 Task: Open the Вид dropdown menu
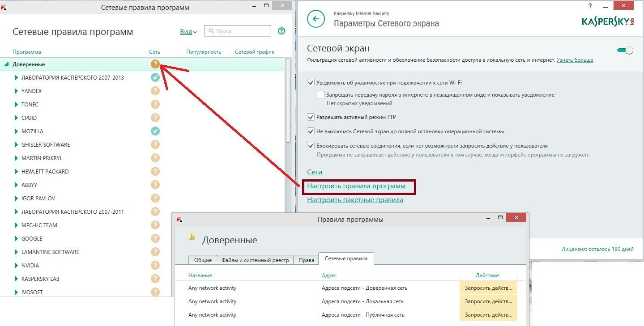(x=188, y=31)
